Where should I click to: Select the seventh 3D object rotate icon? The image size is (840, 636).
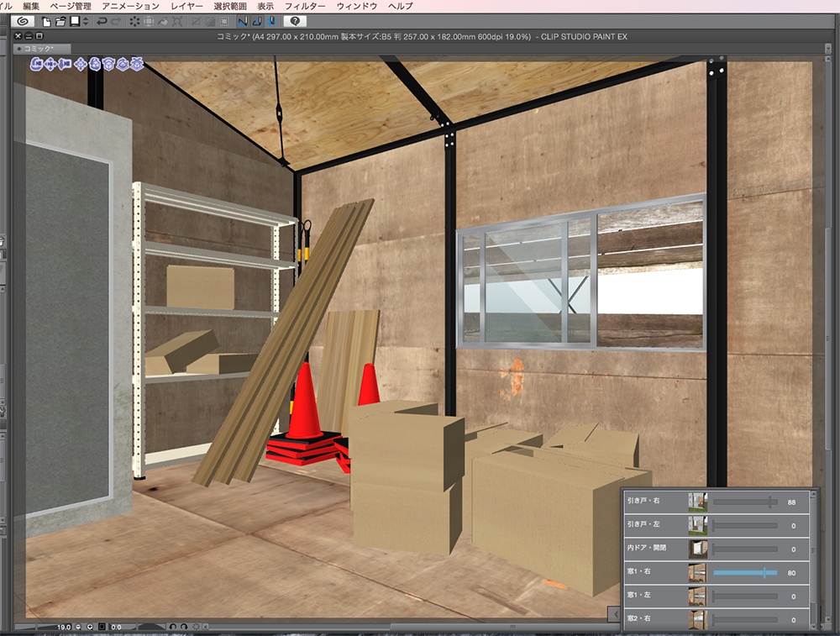pyautogui.click(x=123, y=65)
